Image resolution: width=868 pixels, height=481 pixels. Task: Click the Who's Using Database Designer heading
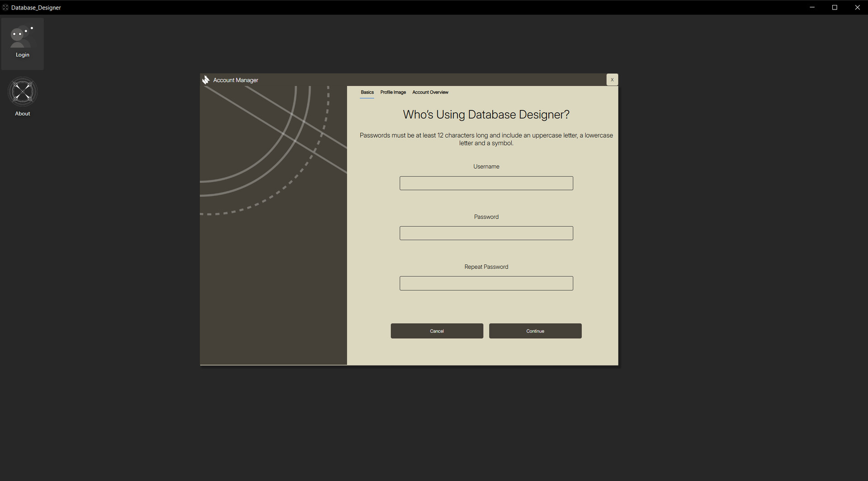486,114
